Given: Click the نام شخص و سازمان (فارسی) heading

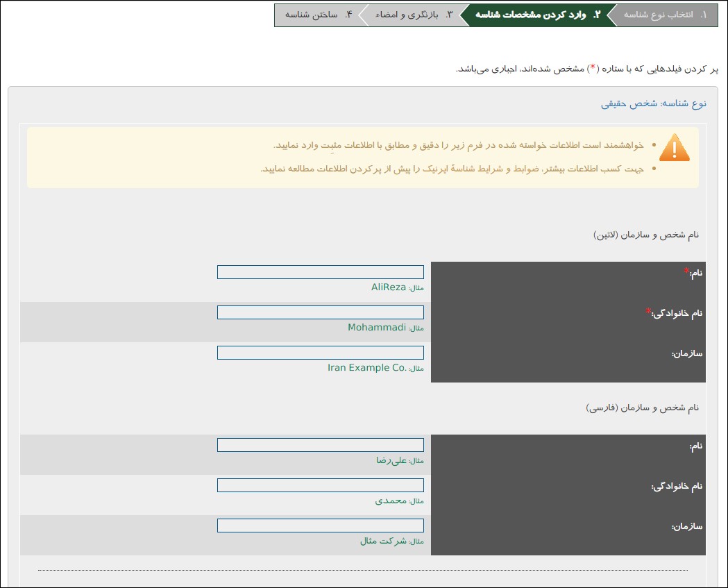Looking at the screenshot, I should [642, 408].
